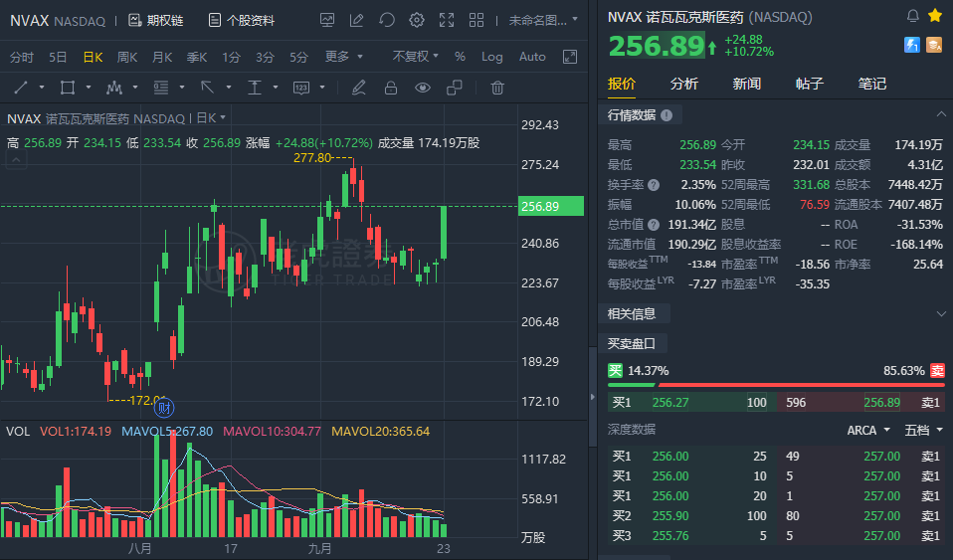Open the multi-chart grid layout icon

pos(476,20)
